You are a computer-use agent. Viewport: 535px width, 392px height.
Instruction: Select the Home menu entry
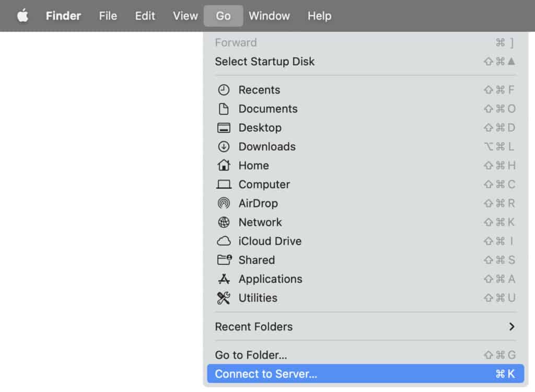click(365, 166)
